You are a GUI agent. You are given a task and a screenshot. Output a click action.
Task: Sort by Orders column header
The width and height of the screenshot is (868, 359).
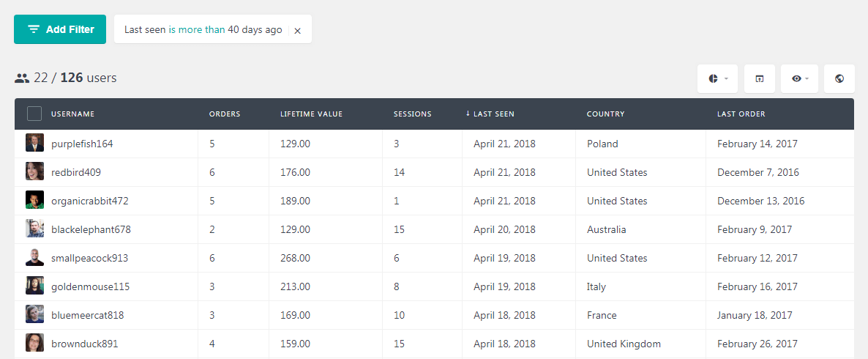coord(225,114)
